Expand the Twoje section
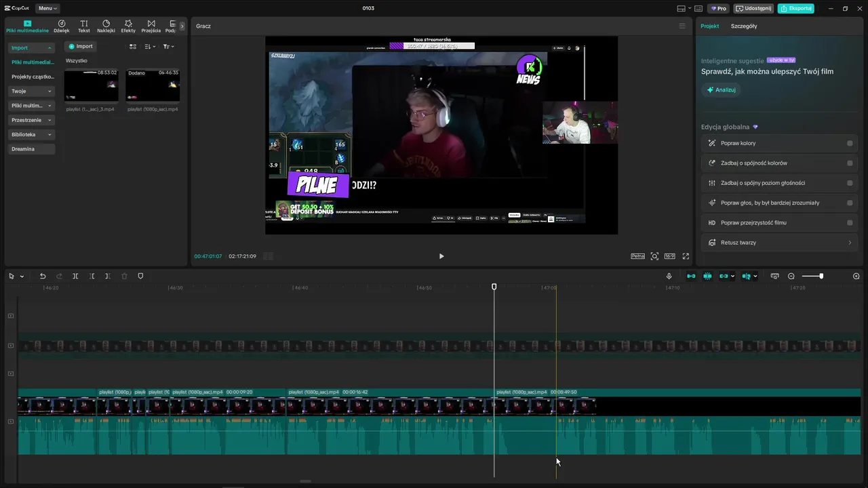 (x=31, y=91)
